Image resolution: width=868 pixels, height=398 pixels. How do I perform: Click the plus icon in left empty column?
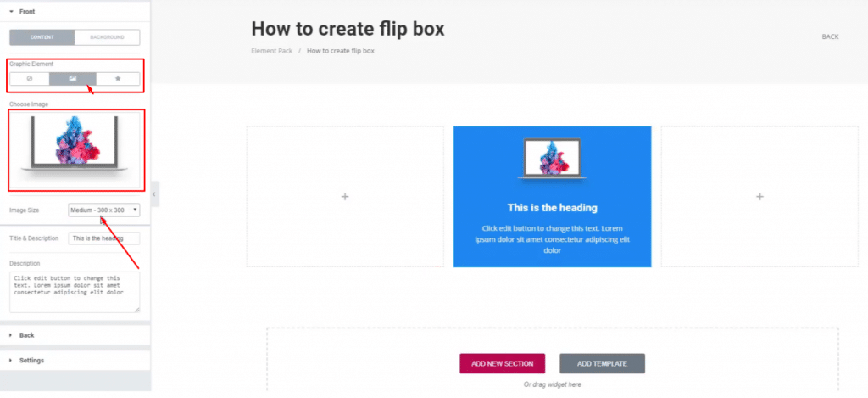[x=345, y=196]
